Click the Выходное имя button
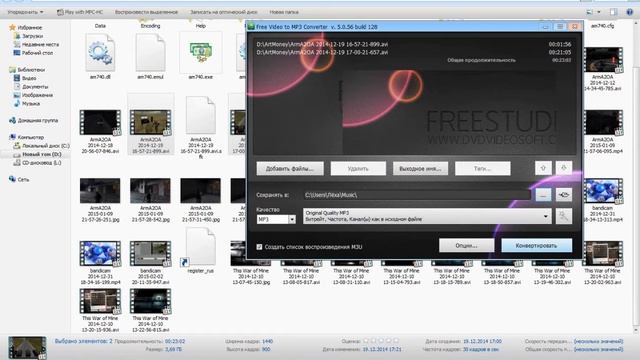The width and height of the screenshot is (640, 360). [x=420, y=169]
